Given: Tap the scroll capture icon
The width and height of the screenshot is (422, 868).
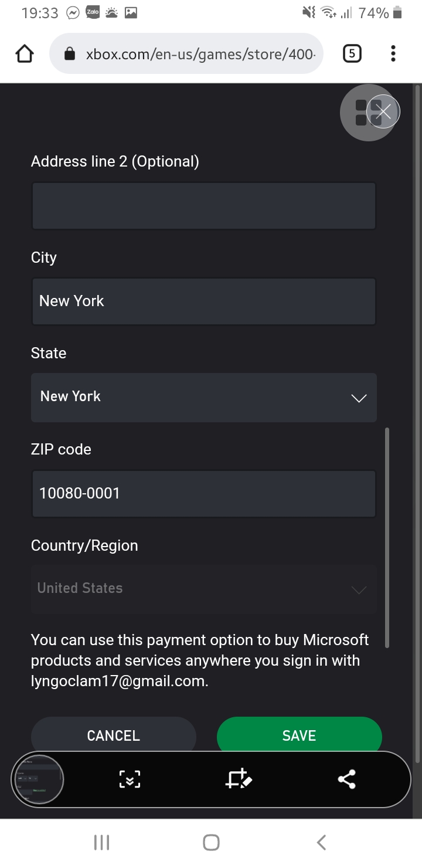Looking at the screenshot, I should 130,779.
